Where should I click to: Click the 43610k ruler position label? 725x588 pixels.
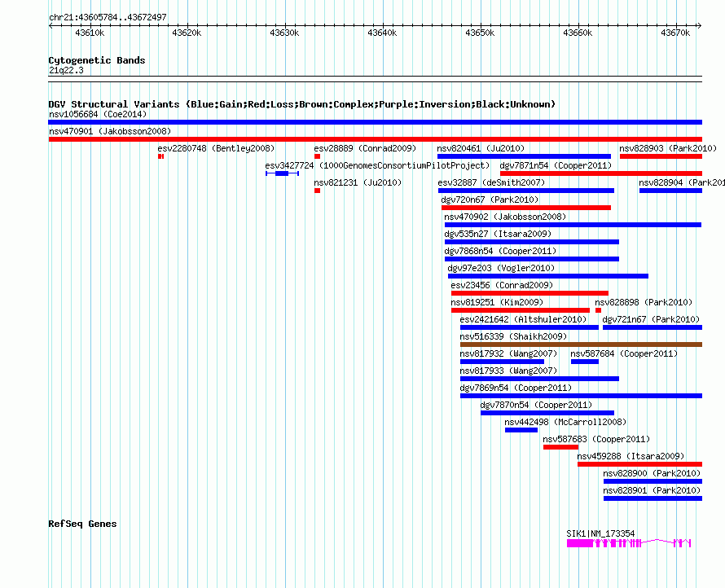90,33
